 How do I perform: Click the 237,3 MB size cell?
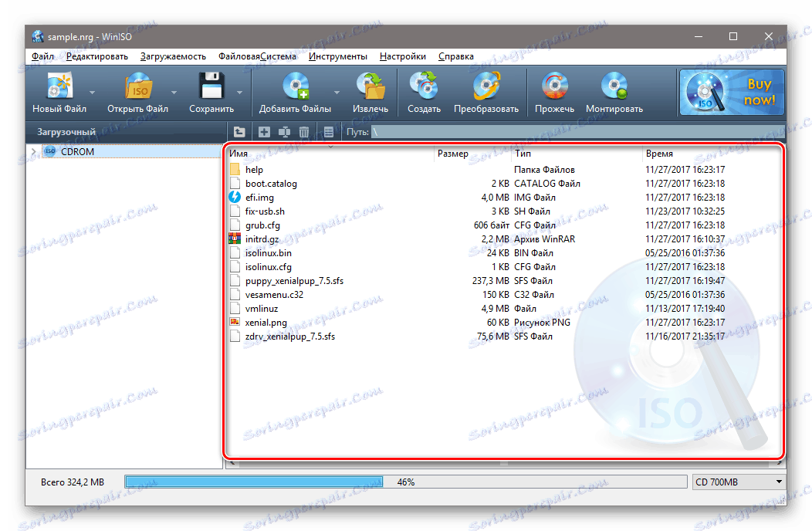[491, 281]
